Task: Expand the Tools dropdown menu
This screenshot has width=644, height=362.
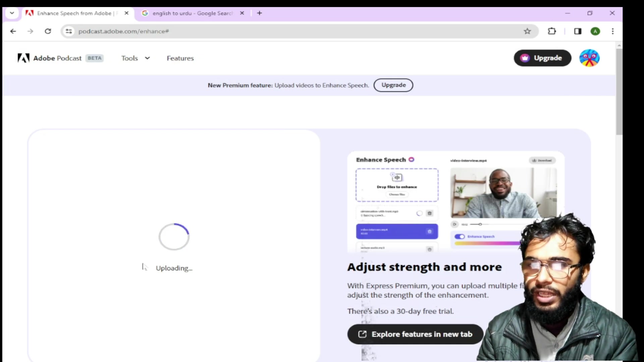Action: click(136, 58)
